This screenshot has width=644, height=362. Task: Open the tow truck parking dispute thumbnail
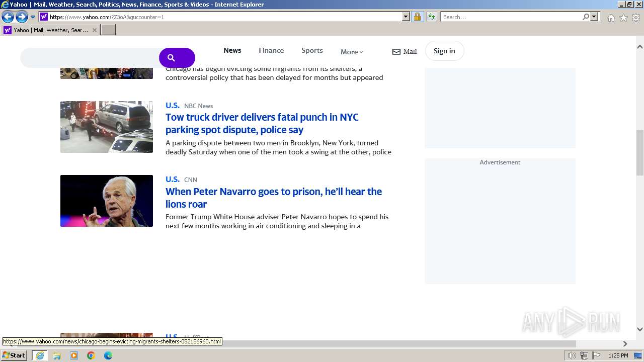pos(107,127)
